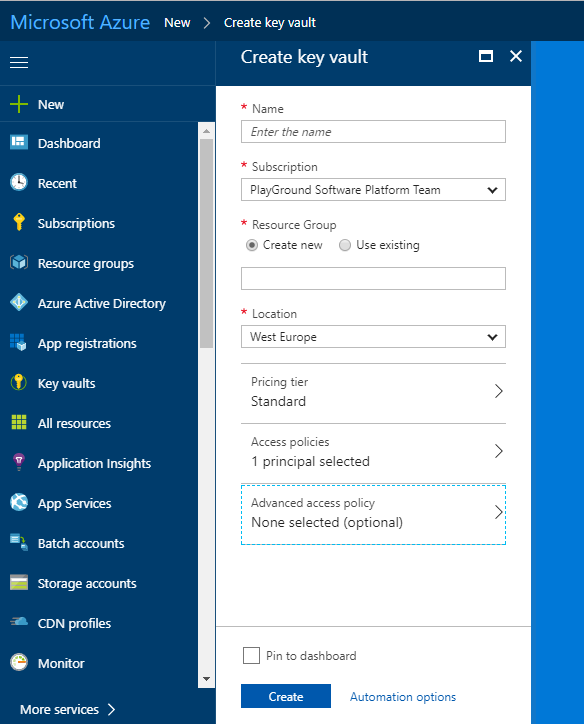Open All resources menu item
This screenshot has height=724, width=584.
74,423
